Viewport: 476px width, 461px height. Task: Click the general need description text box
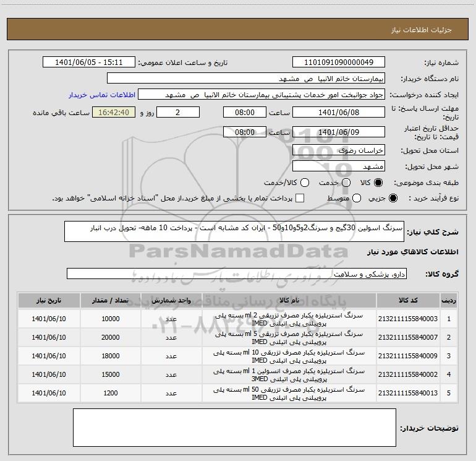pyautogui.click(x=234, y=231)
